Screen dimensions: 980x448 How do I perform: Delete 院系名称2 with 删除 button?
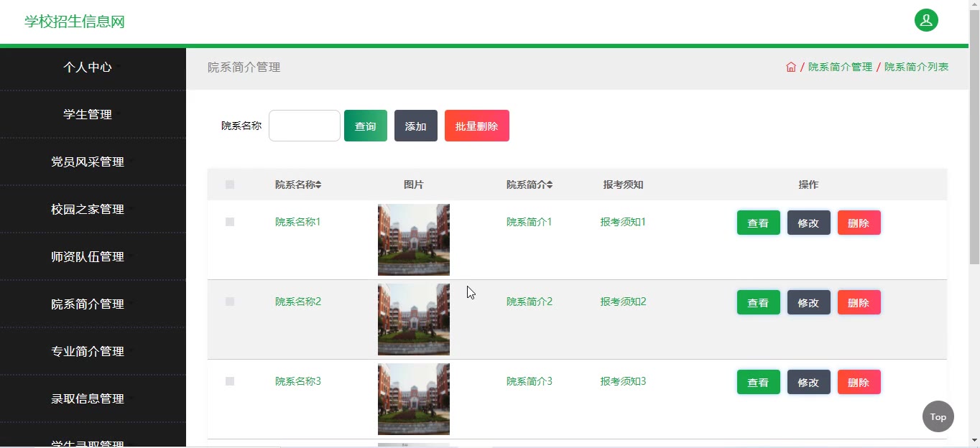pos(859,302)
